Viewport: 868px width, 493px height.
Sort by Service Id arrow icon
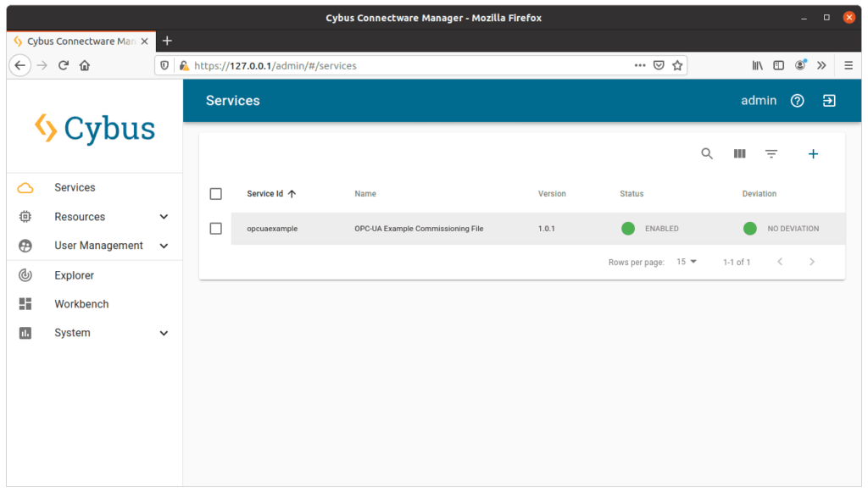pos(292,194)
